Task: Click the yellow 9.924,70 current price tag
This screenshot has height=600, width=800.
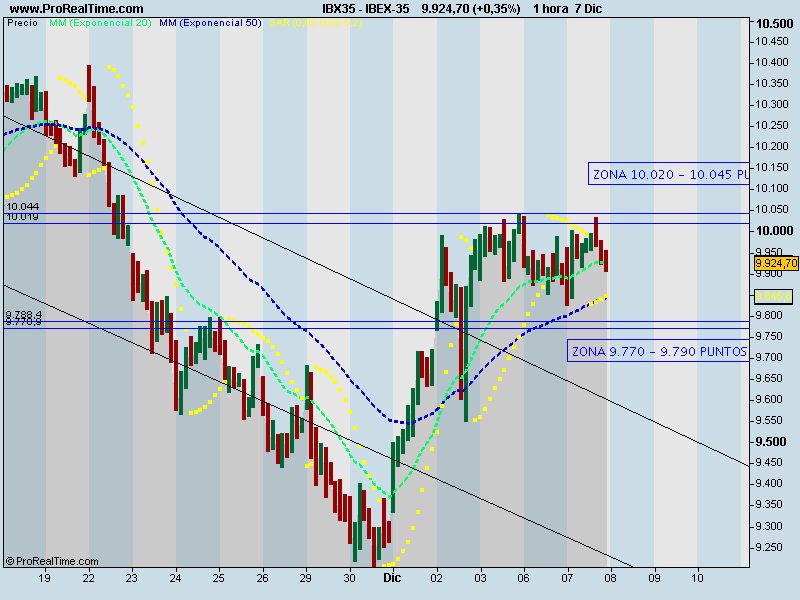Action: click(776, 263)
